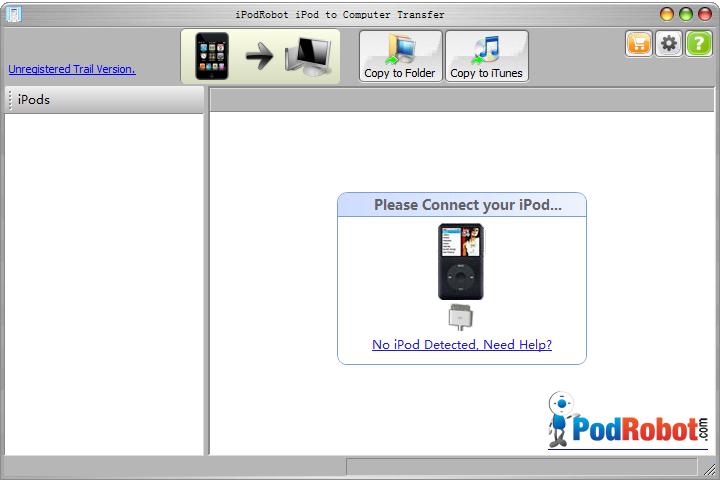Click the app icon in the title bar
Screen dimensions: 720x480
coord(13,14)
